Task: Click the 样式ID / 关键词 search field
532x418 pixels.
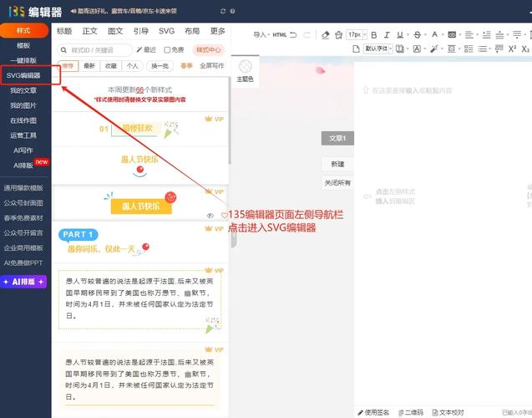Action: [x=94, y=50]
